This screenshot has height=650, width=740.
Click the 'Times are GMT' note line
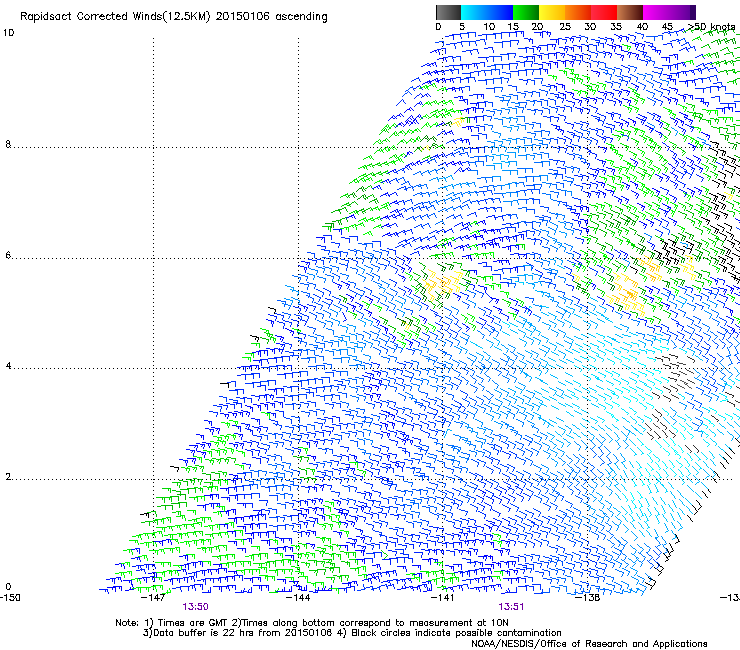coord(312,623)
